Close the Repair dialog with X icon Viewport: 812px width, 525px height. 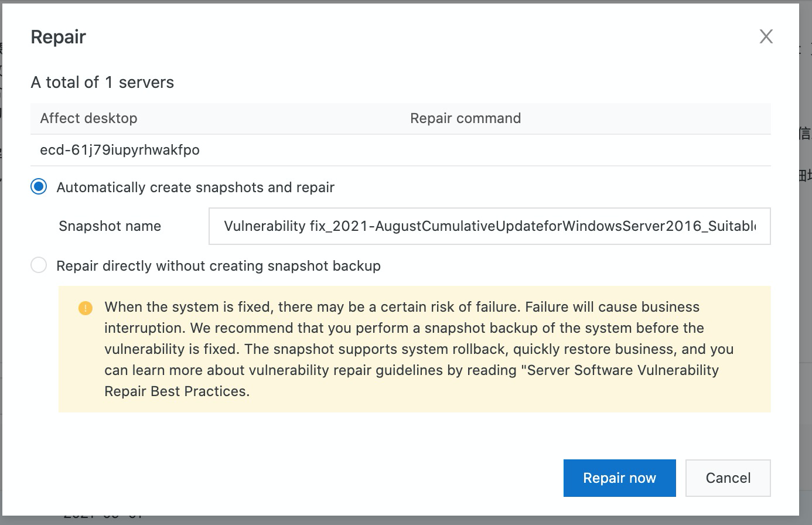[x=766, y=36]
